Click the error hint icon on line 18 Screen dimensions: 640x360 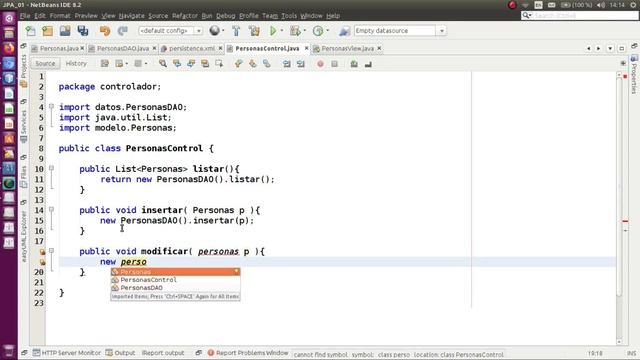(42, 252)
